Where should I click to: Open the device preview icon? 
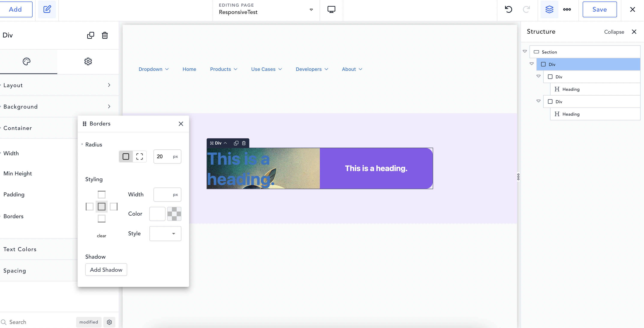coord(331,9)
